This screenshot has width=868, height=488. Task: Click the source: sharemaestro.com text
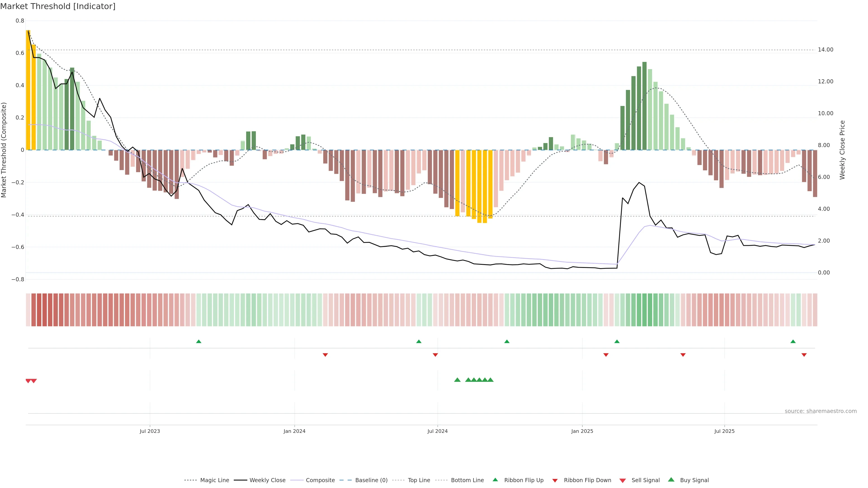[x=821, y=411]
